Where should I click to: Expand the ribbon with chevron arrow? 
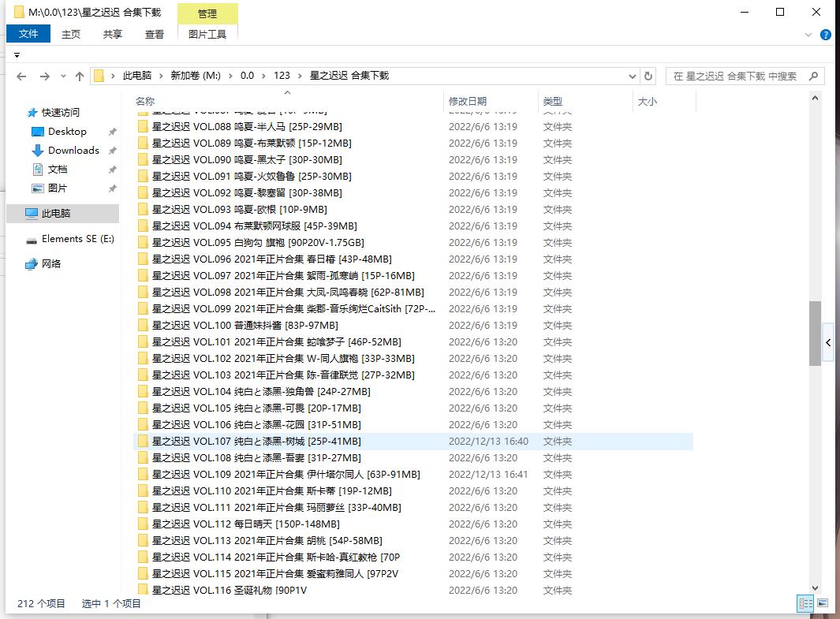808,35
